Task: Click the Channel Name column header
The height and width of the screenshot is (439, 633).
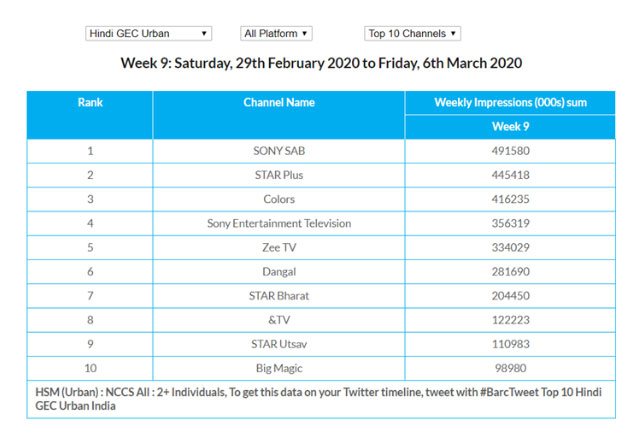Action: 279,103
